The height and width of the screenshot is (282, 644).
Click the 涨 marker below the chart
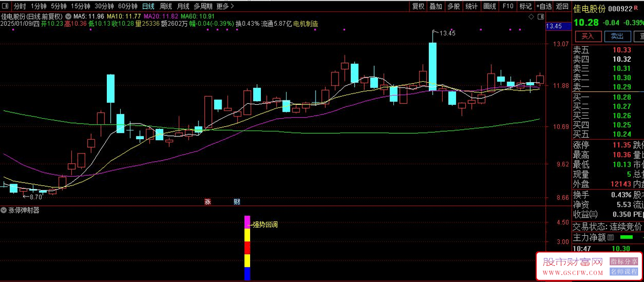coord(208,203)
